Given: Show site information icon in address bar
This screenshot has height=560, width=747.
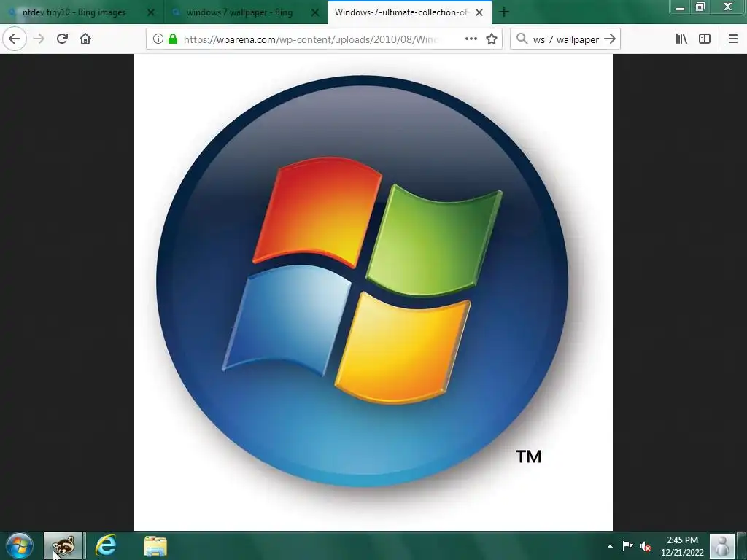Looking at the screenshot, I should 158,39.
